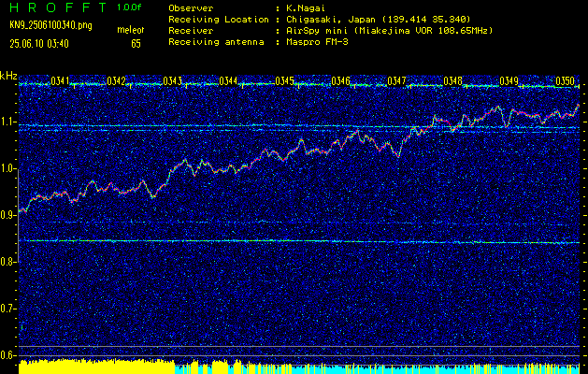588x374 pixels.
Task: Click the Receiving Location label
Action: 219,20
